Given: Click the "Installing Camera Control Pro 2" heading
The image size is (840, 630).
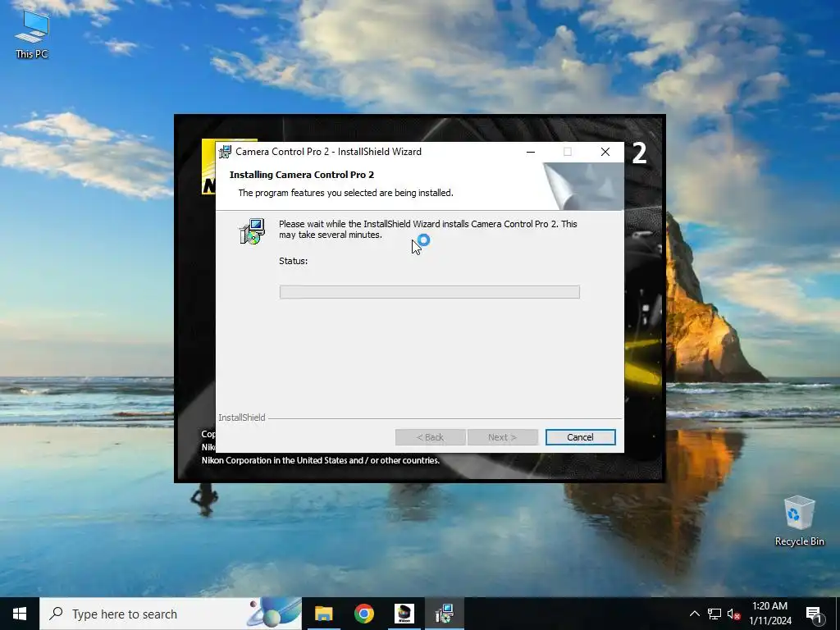Looking at the screenshot, I should click(x=302, y=175).
